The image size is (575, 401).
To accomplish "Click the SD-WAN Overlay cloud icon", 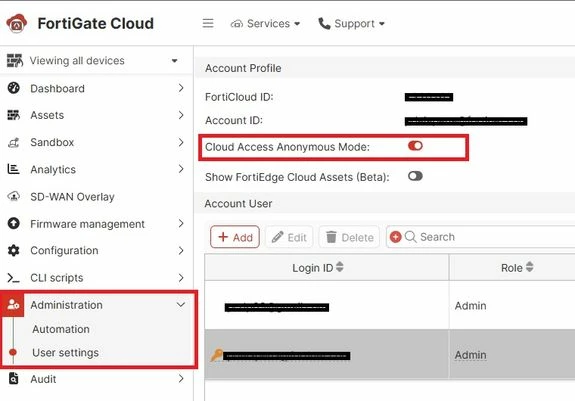I will tap(14, 196).
